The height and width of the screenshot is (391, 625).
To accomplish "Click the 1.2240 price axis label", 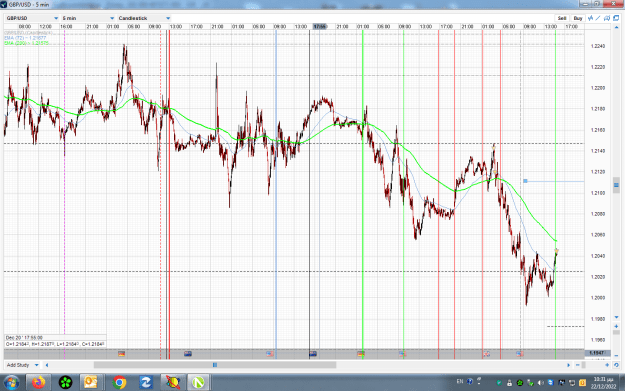I will click(x=598, y=46).
